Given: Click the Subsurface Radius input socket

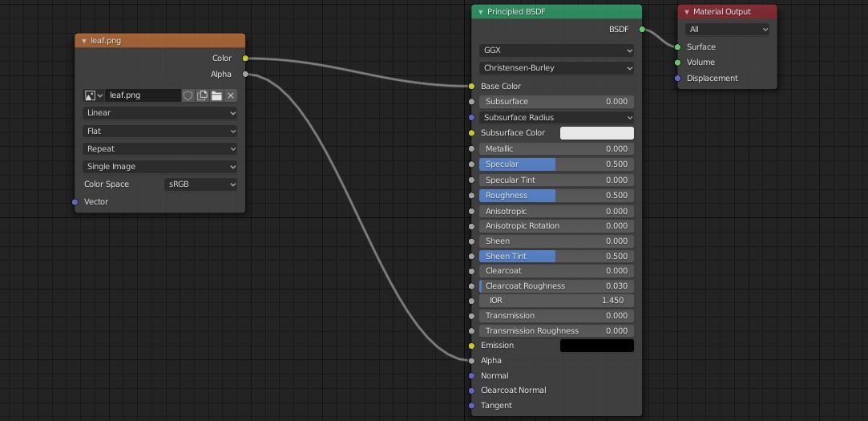Looking at the screenshot, I should [x=471, y=117].
